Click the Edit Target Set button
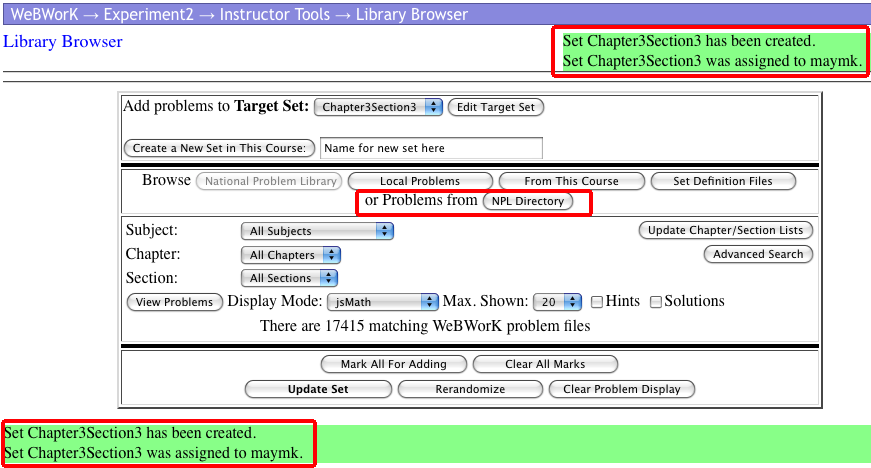This screenshot has width=871, height=468. click(x=495, y=107)
